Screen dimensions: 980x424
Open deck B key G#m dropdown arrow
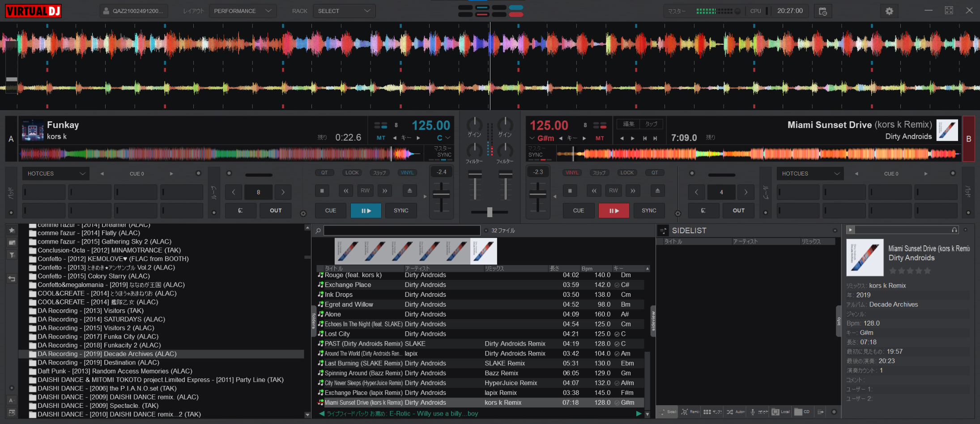532,138
